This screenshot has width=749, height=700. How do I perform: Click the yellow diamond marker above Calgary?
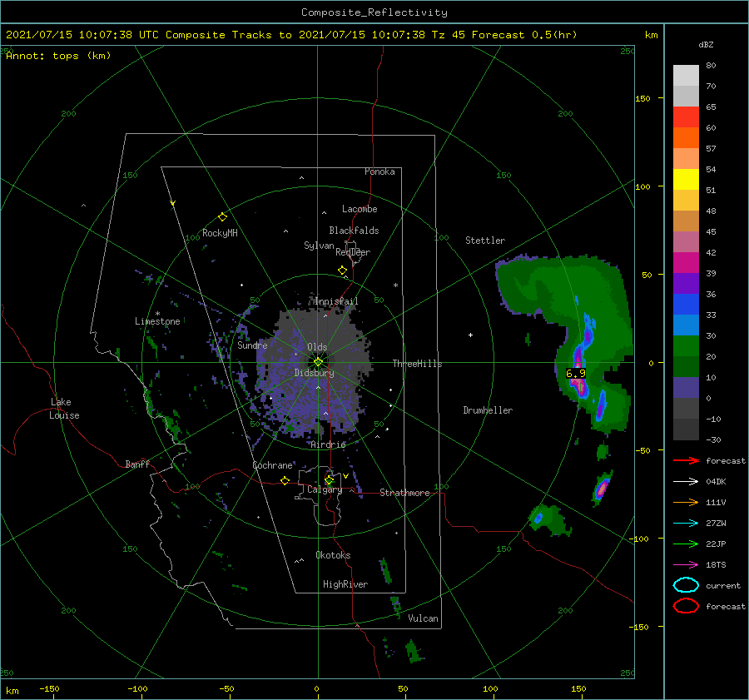click(x=329, y=479)
